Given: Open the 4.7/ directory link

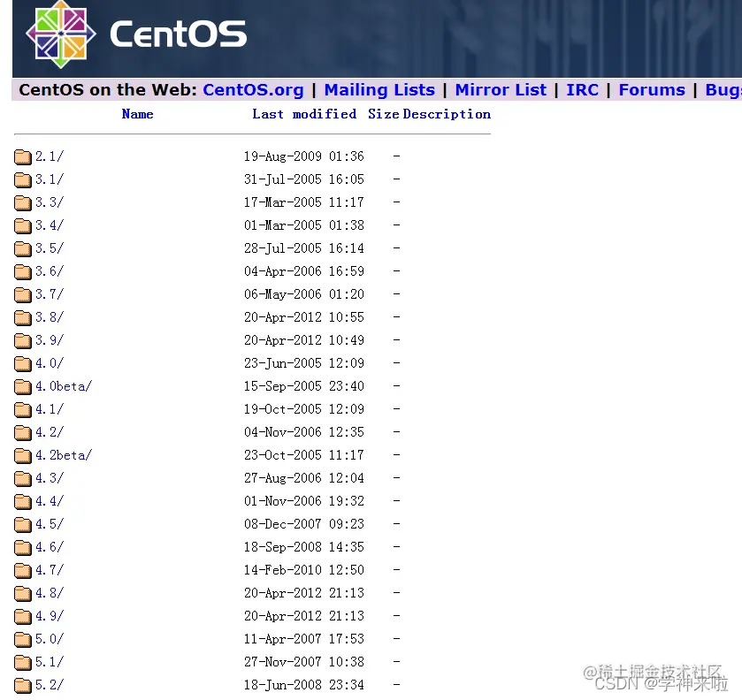Looking at the screenshot, I should 50,570.
